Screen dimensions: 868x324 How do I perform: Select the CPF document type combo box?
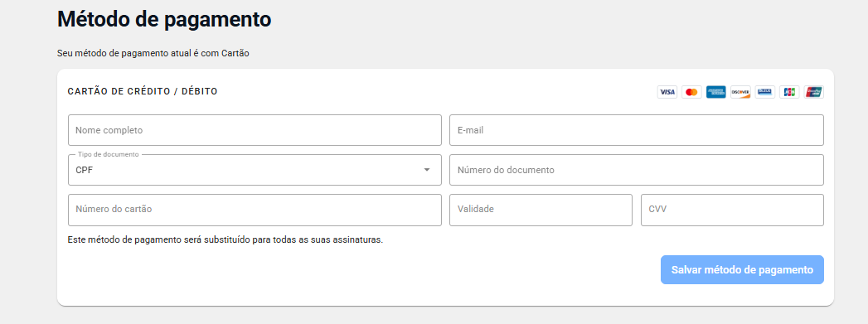255,170
